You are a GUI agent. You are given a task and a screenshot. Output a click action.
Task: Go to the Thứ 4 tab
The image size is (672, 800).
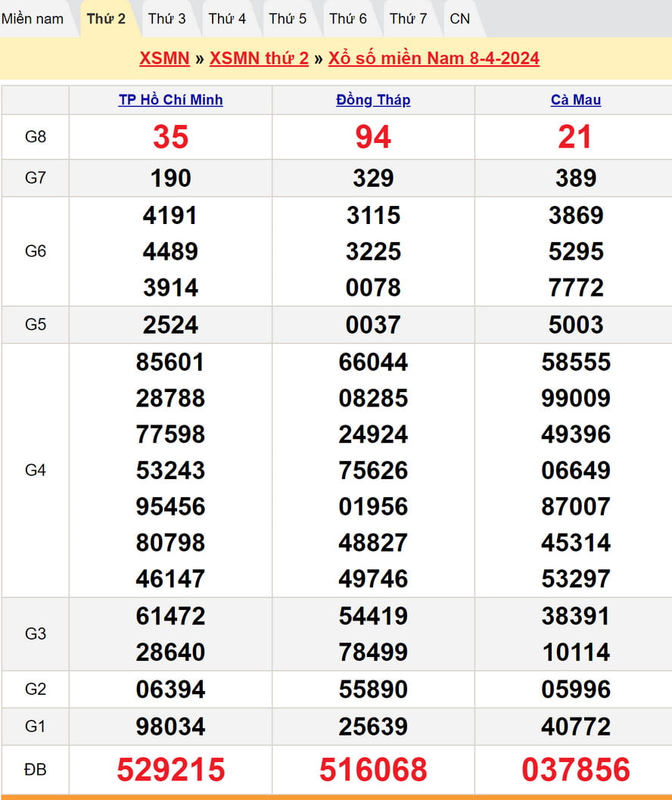[x=227, y=19]
